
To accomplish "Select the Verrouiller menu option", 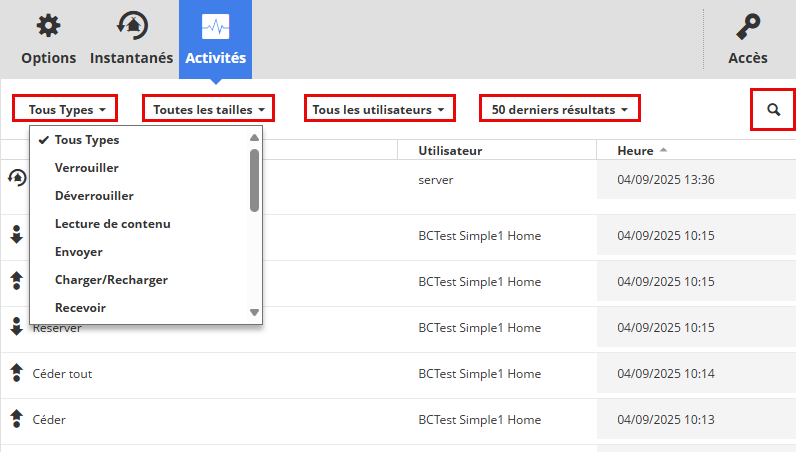I will click(x=87, y=168).
